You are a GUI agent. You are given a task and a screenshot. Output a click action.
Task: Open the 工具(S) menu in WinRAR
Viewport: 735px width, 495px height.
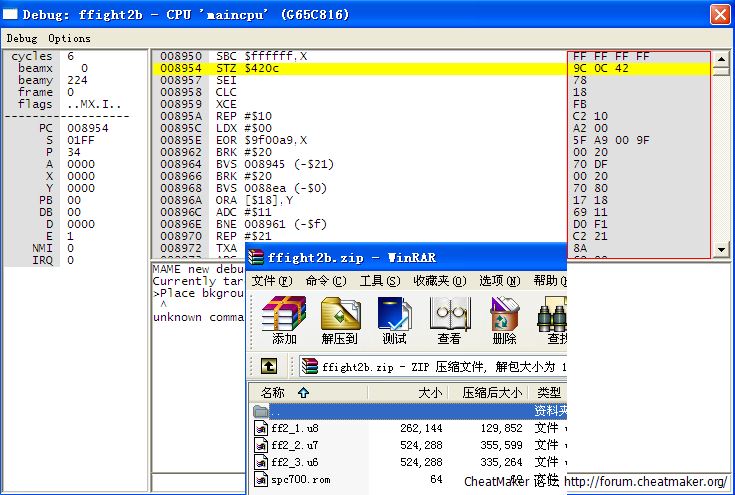379,281
